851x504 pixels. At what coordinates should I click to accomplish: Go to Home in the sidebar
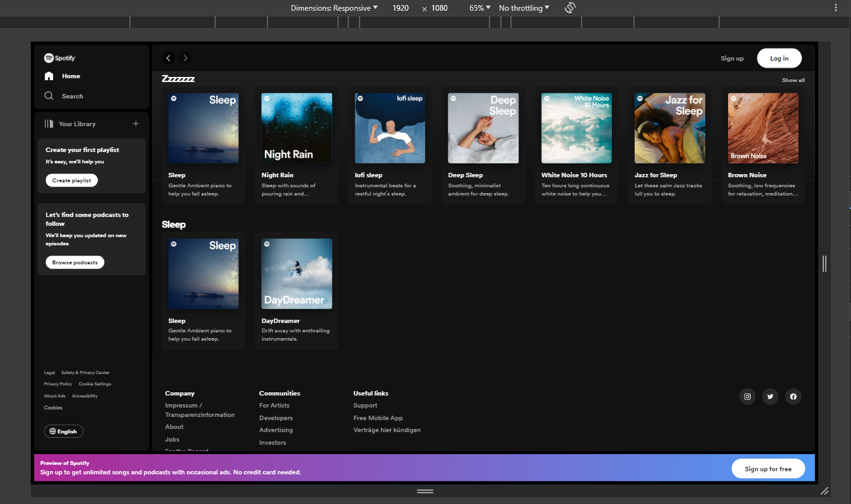click(62, 76)
